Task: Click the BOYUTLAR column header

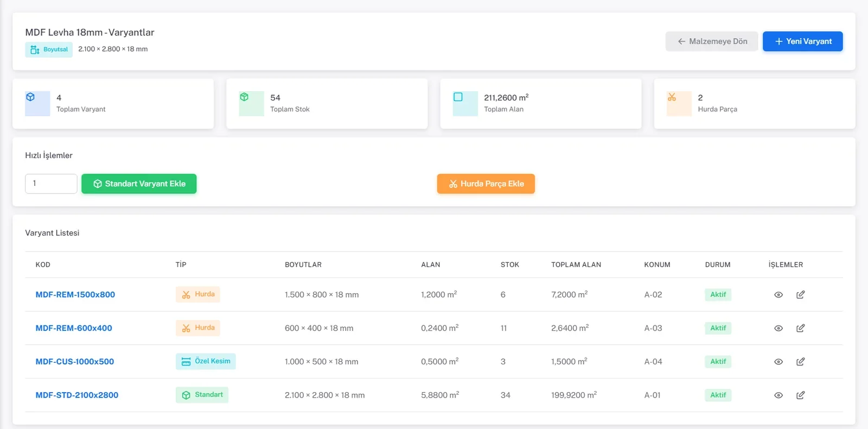Action: pos(303,265)
